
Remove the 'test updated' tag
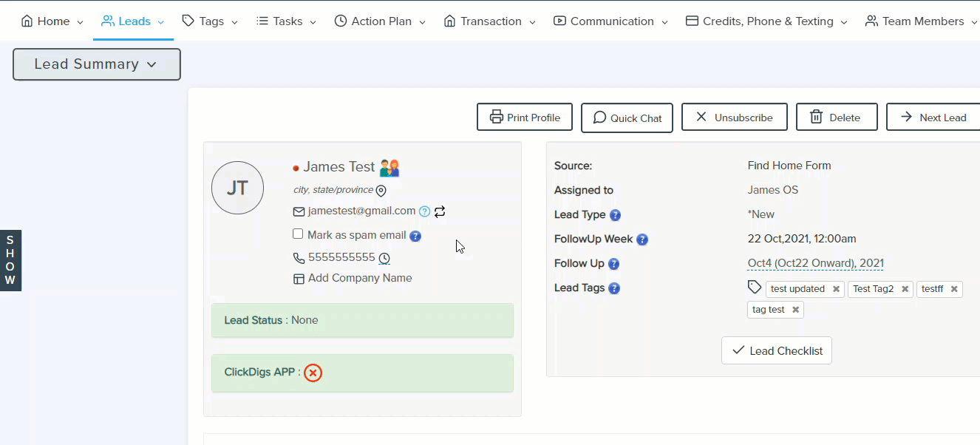click(x=836, y=290)
